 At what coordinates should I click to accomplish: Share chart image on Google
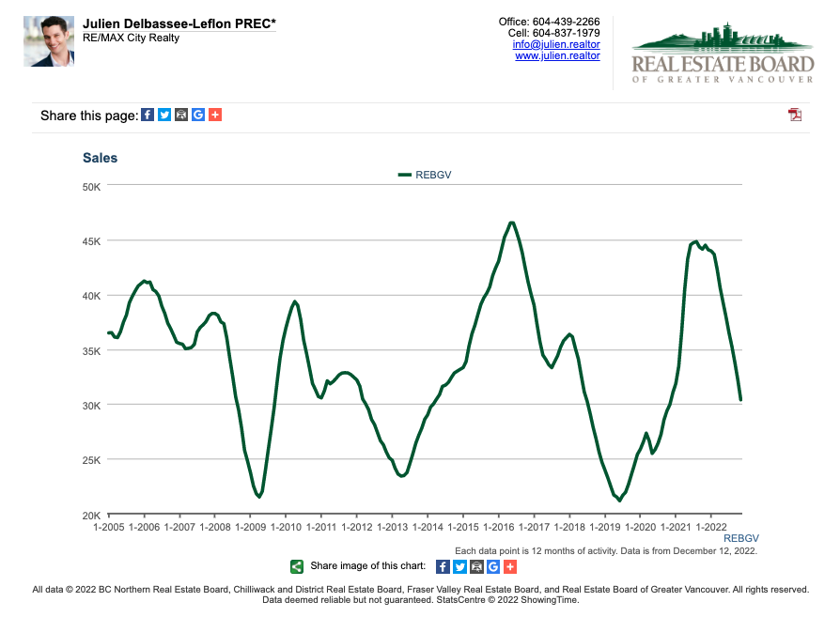tap(492, 566)
